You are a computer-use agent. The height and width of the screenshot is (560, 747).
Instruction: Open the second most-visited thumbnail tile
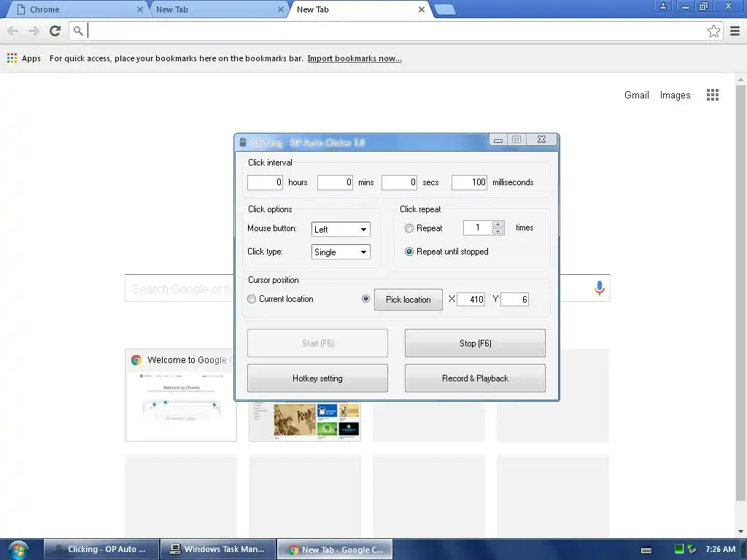pyautogui.click(x=305, y=421)
